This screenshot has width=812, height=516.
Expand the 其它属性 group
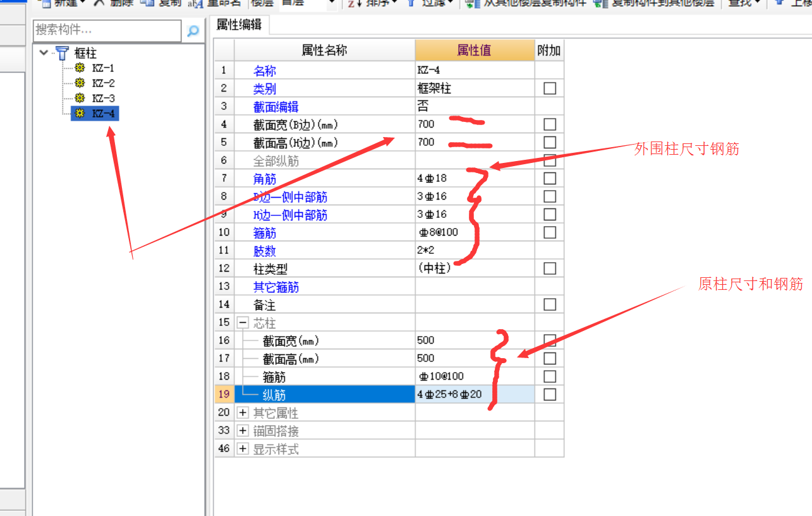[x=243, y=413]
